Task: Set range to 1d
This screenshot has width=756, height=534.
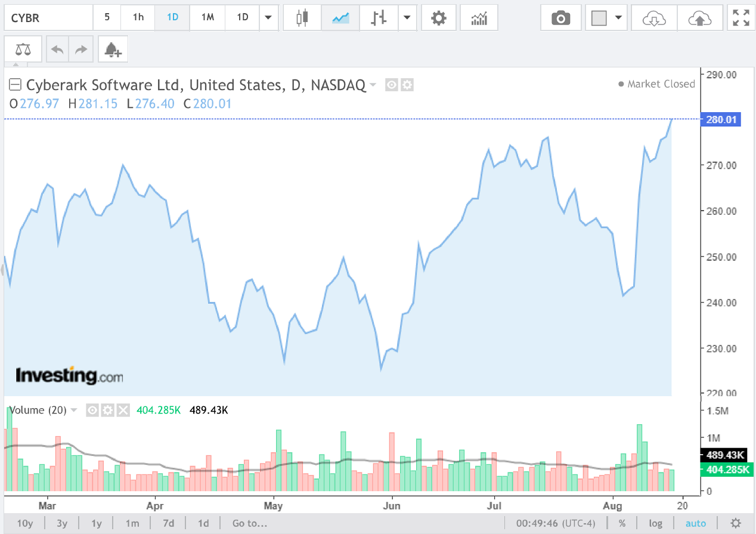Action: [x=203, y=523]
